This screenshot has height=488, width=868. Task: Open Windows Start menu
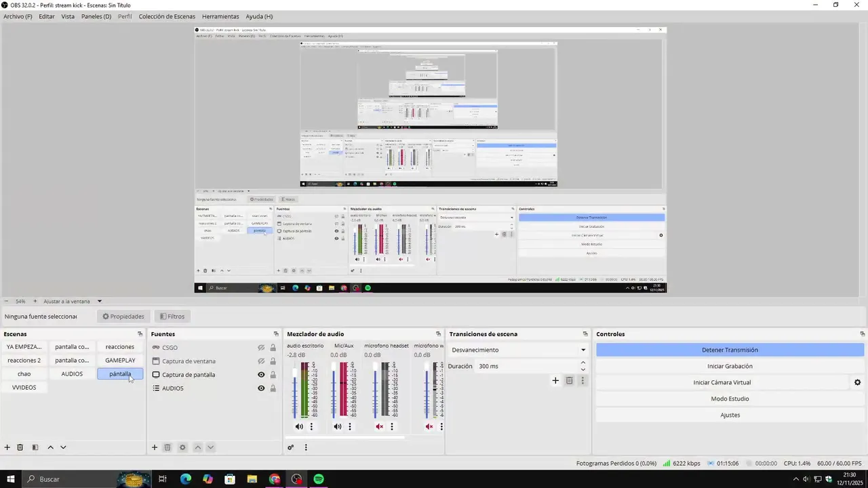click(x=11, y=479)
